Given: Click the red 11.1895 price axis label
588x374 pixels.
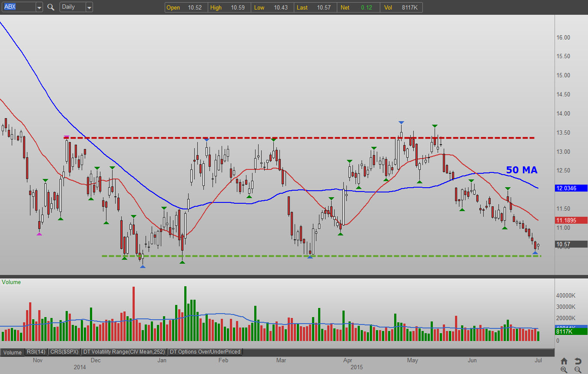Looking at the screenshot, I should tap(571, 220).
